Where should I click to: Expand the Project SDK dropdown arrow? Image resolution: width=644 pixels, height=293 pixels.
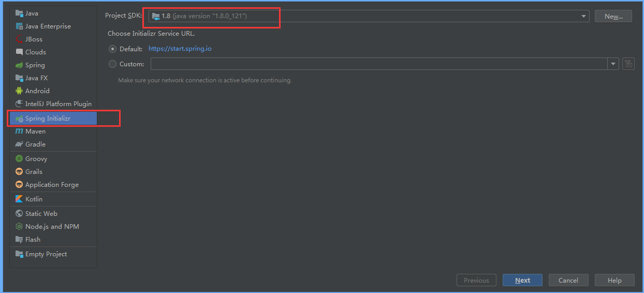coord(584,16)
